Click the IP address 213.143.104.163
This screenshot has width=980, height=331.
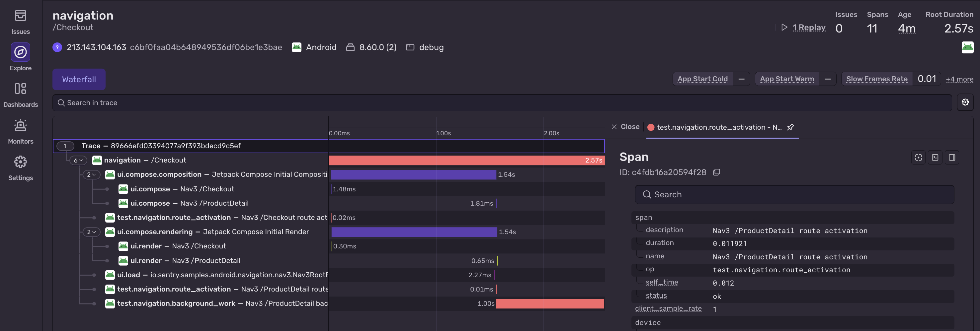pyautogui.click(x=96, y=47)
